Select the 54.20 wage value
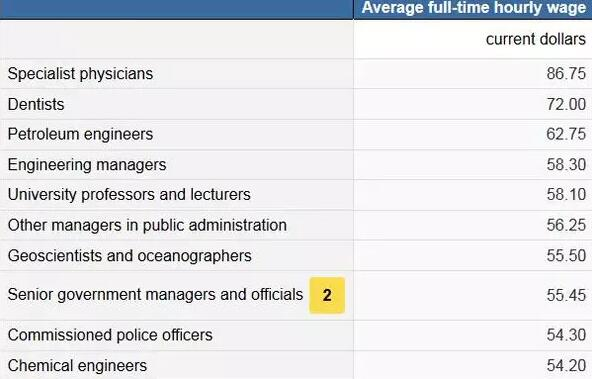The width and height of the screenshot is (592, 379). [x=566, y=365]
